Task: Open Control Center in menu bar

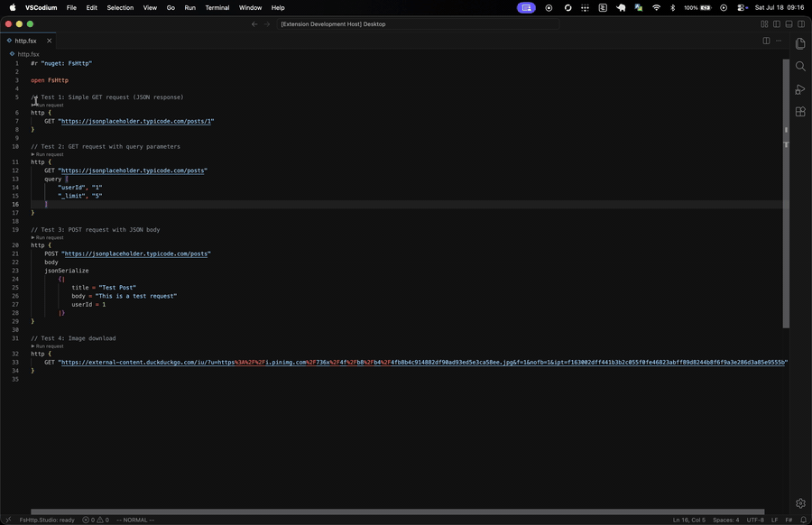Action: pos(743,8)
